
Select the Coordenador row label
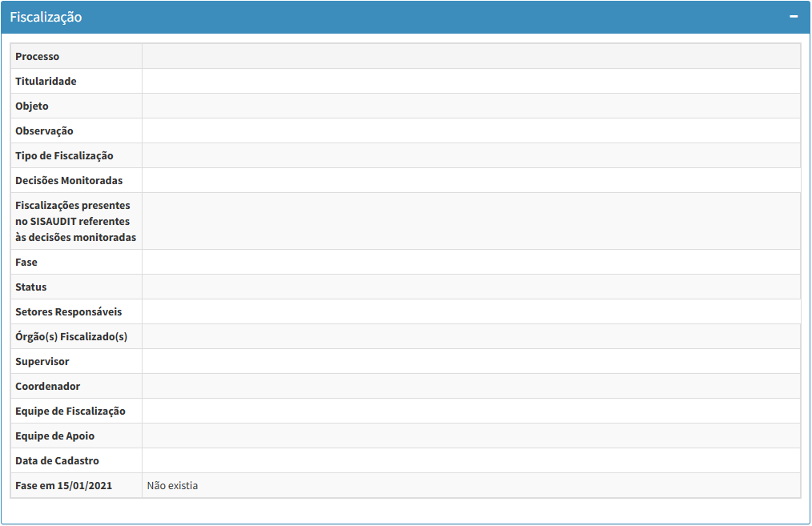47,386
